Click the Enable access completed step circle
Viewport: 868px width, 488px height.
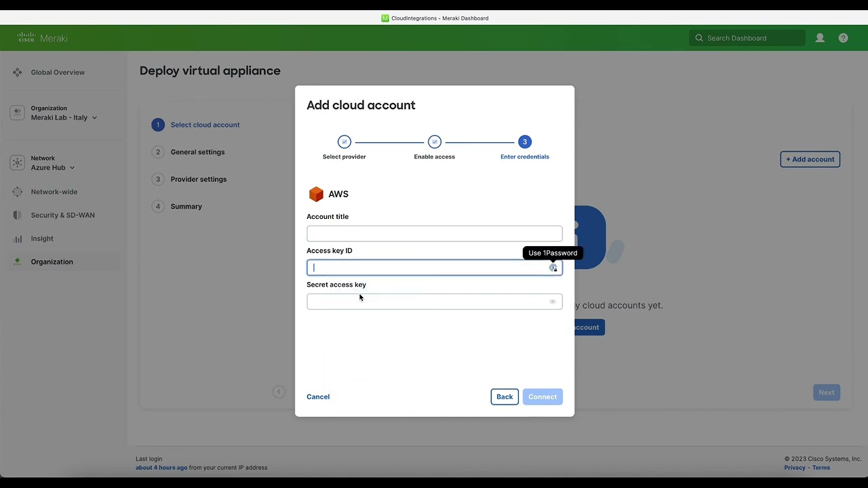[x=435, y=142]
